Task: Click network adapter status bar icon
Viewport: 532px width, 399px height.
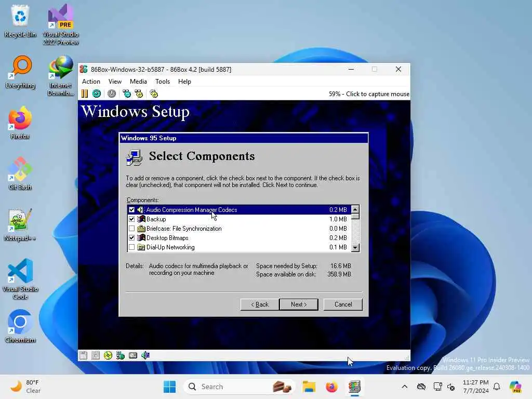Action: [x=121, y=355]
